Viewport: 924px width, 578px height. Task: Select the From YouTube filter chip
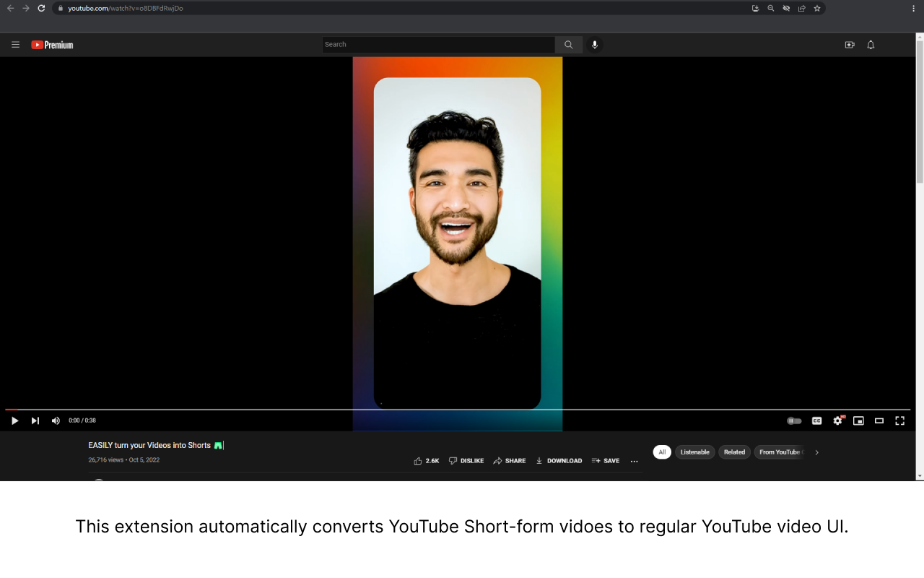click(x=781, y=452)
